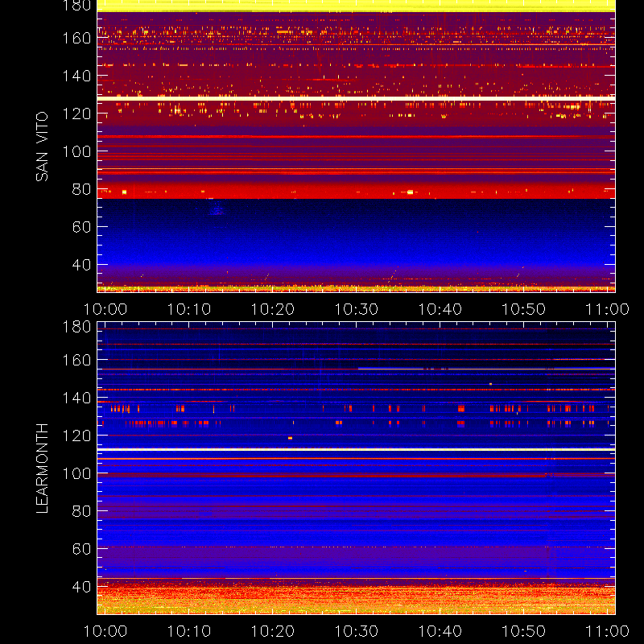Select the 160 tick label on San Vito axis
This screenshot has height=644, width=644.
click(76, 38)
